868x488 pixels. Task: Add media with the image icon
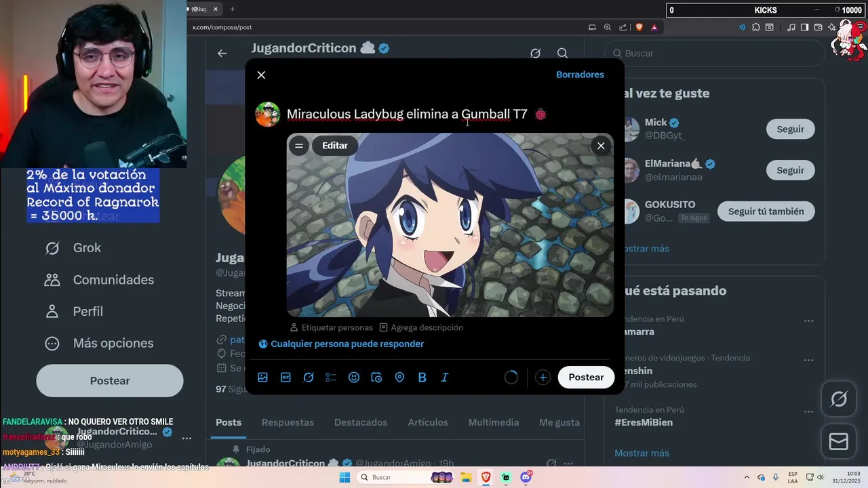pyautogui.click(x=263, y=378)
